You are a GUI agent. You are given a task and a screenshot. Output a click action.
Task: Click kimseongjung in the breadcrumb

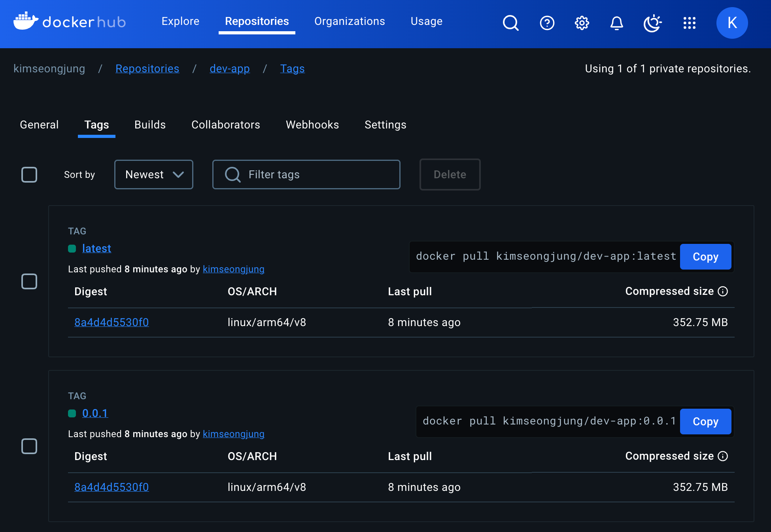[x=49, y=69]
